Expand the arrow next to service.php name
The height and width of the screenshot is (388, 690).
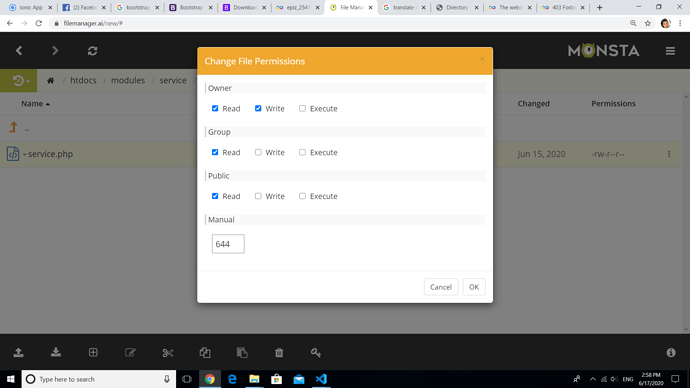[x=25, y=154]
